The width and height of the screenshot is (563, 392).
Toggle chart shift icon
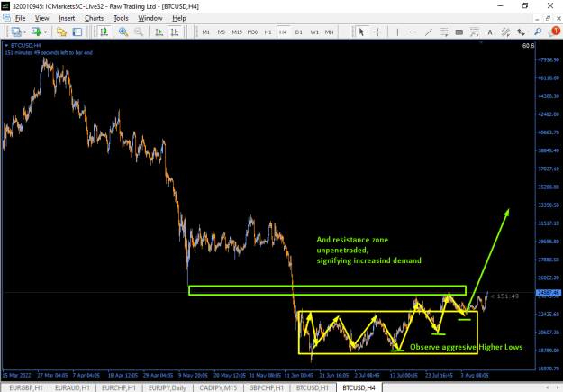(175, 32)
